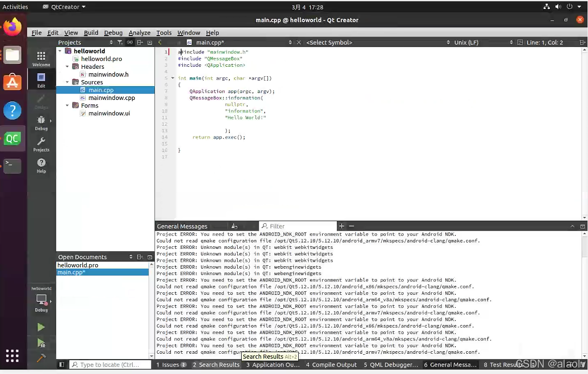Close the Projects side panel
This screenshot has height=374, width=588.
click(x=150, y=43)
